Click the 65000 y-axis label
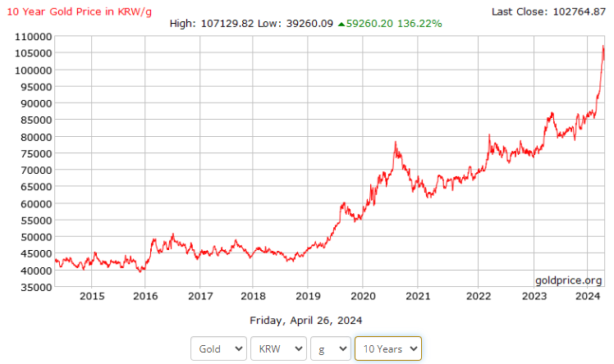Viewport: 614px width, 364px height. pos(36,187)
